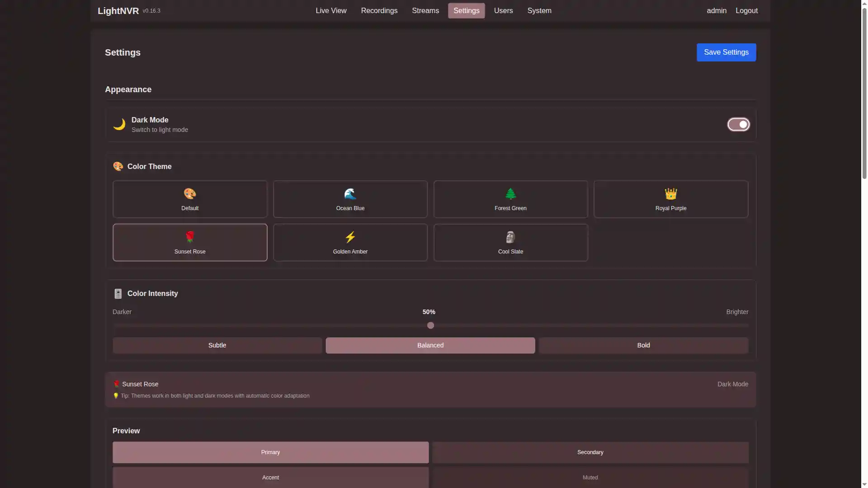The width and height of the screenshot is (868, 488).
Task: Click the rose icon on Sunset Rose theme
Action: (x=190, y=237)
